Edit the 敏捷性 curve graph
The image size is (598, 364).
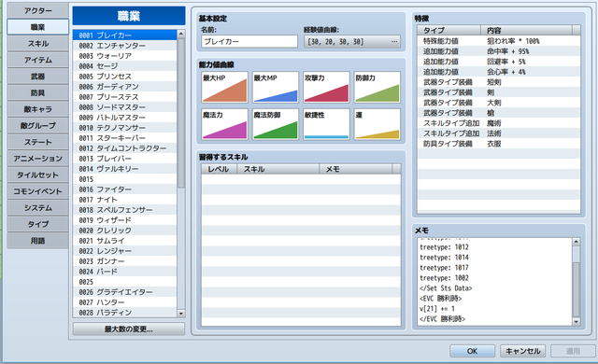(326, 124)
